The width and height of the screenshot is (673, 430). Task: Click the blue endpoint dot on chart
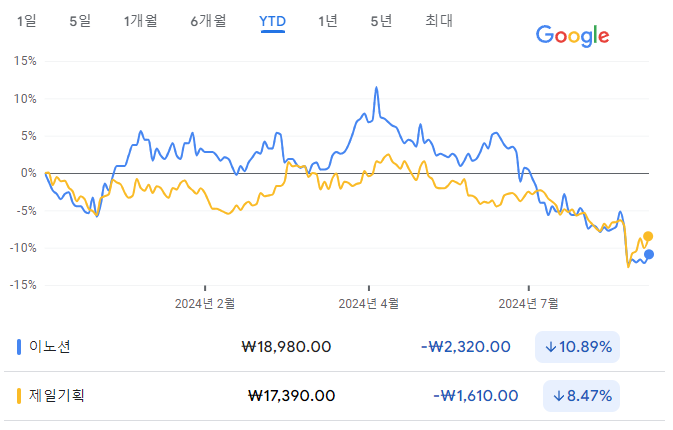[649, 254]
